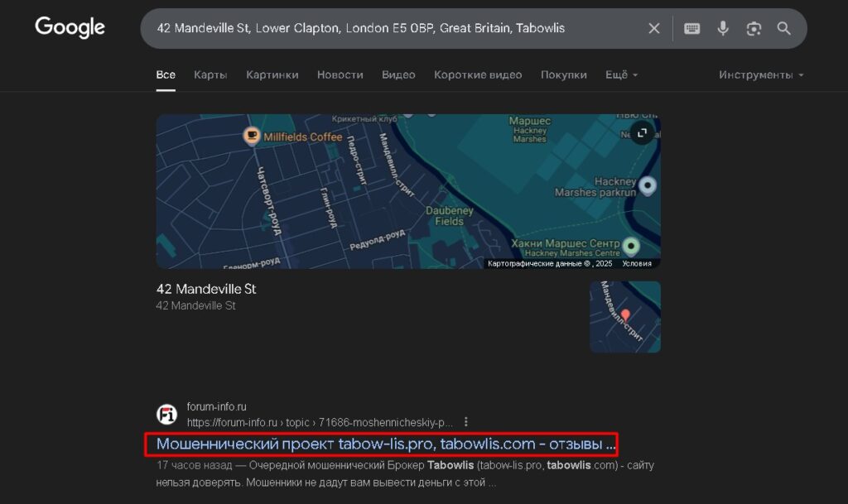The height and width of the screenshot is (504, 848).
Task: Switch to the Карты tab
Action: (210, 74)
